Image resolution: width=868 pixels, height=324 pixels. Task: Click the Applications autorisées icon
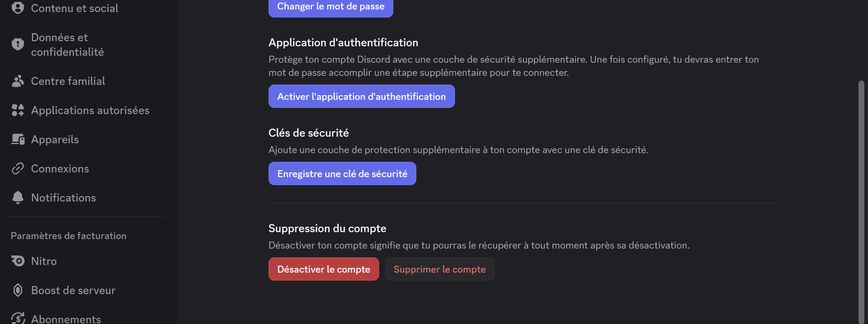point(18,110)
